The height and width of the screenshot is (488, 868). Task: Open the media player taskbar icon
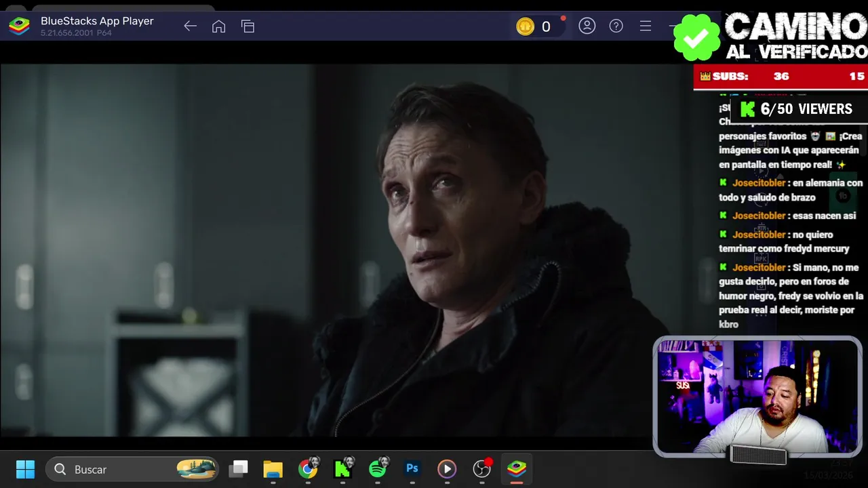point(446,469)
